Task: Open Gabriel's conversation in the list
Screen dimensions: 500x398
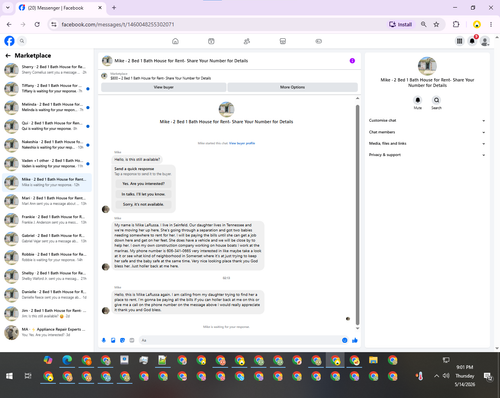Action: tap(47, 238)
